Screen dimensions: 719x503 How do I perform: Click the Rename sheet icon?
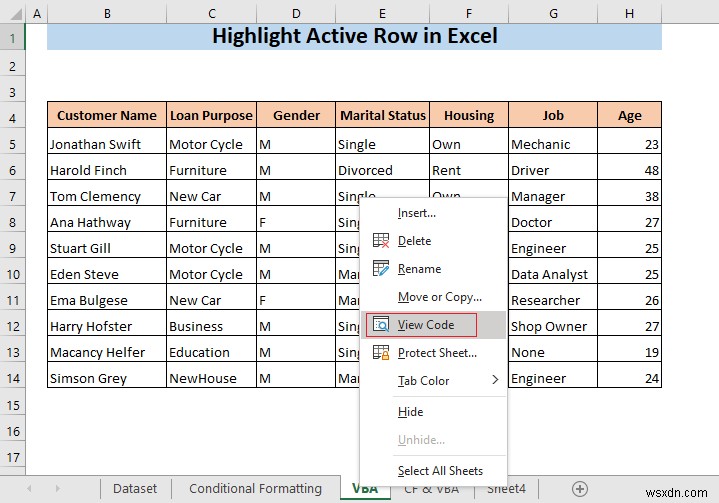(381, 269)
